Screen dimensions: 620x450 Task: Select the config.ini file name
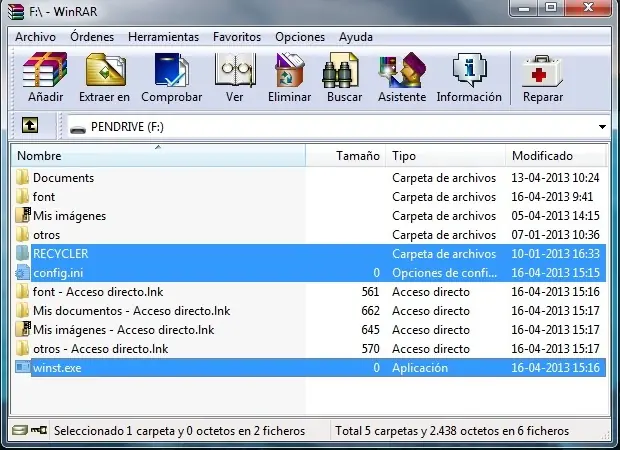click(58, 273)
